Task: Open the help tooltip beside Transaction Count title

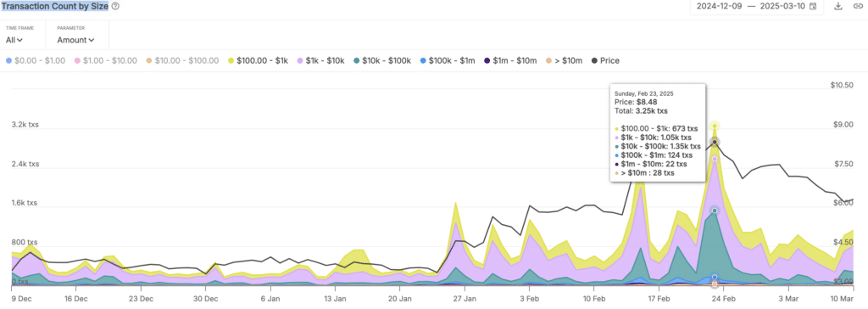Action: tap(115, 7)
